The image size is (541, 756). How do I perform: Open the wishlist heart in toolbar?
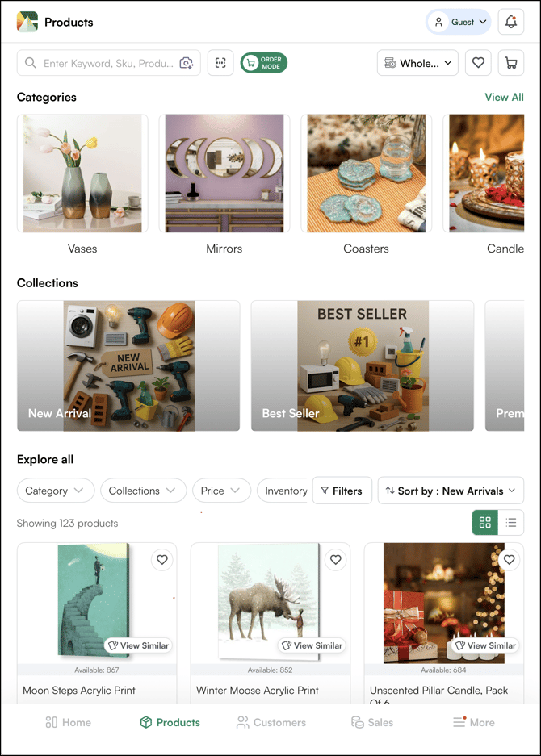pos(478,63)
